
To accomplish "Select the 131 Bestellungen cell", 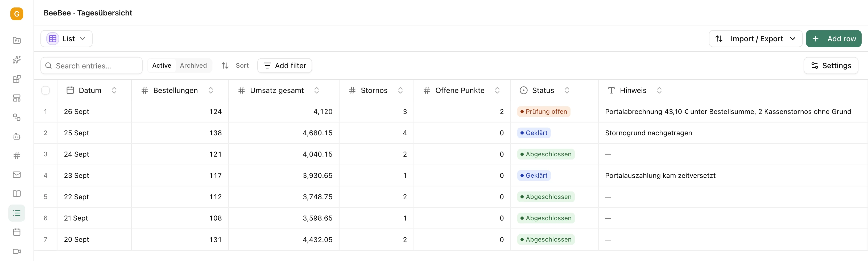I will [x=180, y=239].
